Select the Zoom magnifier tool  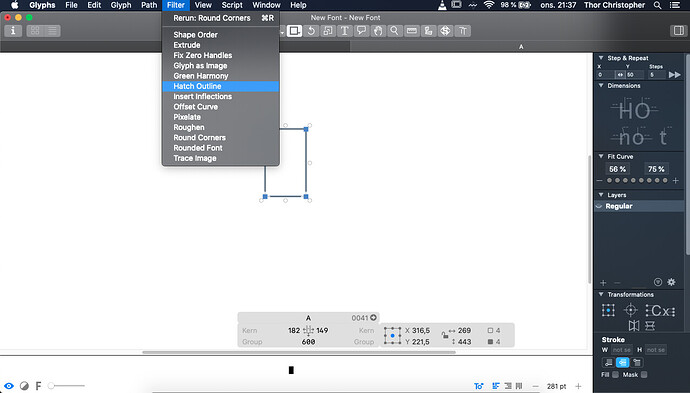tap(395, 31)
